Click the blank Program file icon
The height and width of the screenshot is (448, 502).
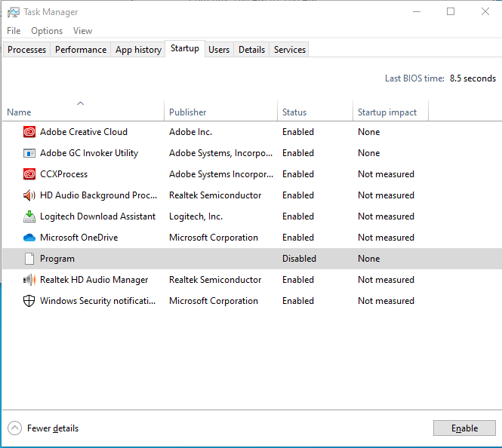29,259
